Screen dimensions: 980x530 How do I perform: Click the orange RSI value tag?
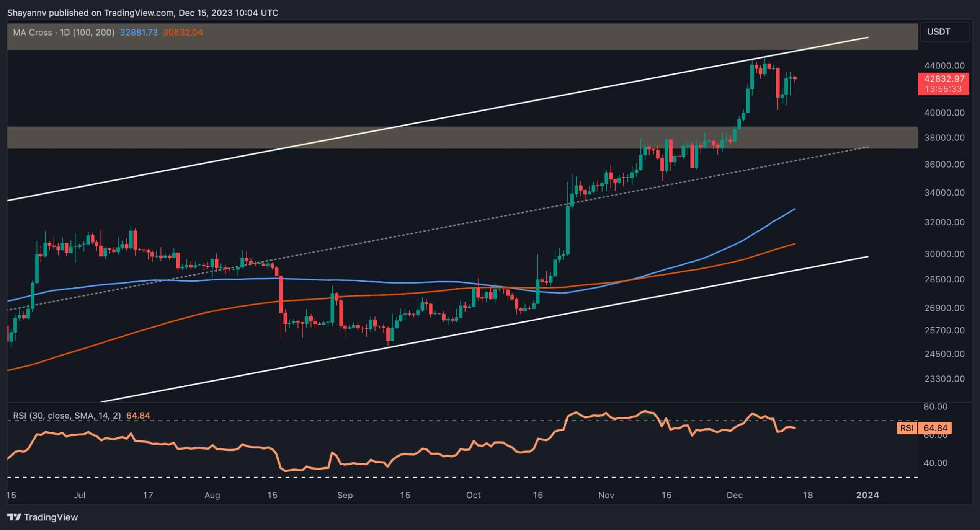(924, 428)
